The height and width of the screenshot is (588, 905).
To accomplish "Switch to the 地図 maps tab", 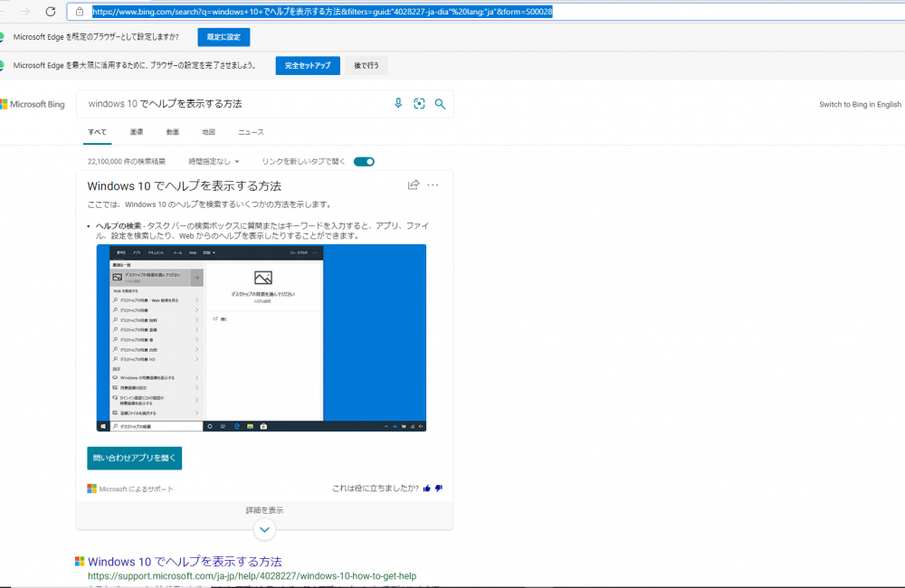I will pyautogui.click(x=208, y=132).
